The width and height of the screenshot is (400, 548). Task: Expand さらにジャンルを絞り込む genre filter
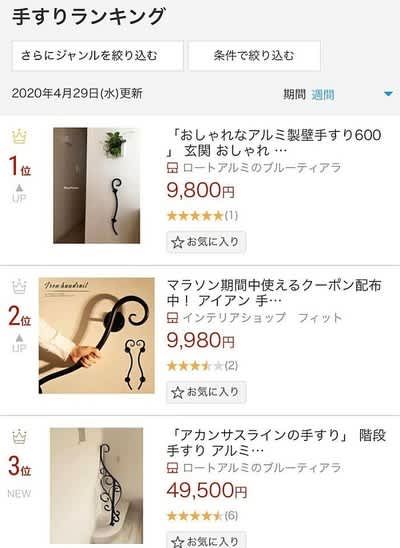97,56
